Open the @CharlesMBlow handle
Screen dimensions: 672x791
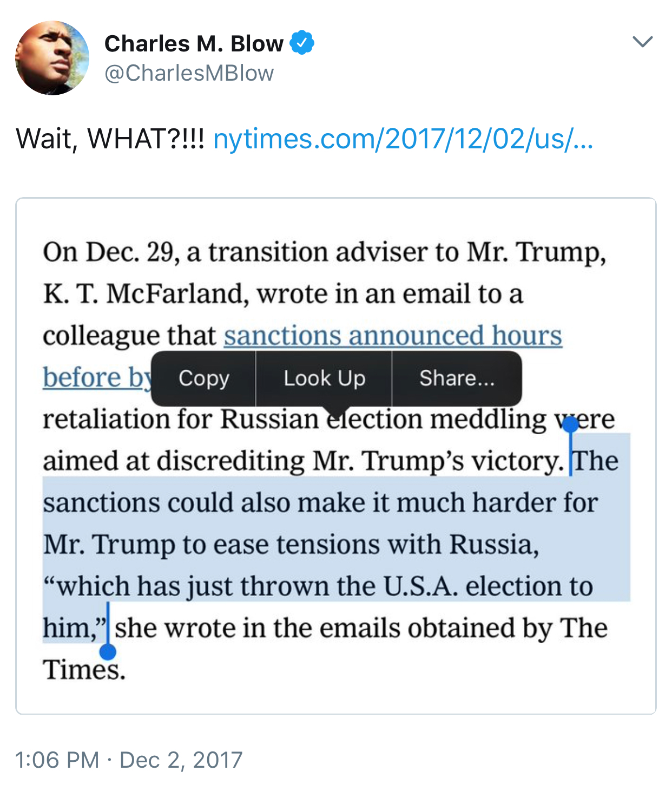coord(189,73)
